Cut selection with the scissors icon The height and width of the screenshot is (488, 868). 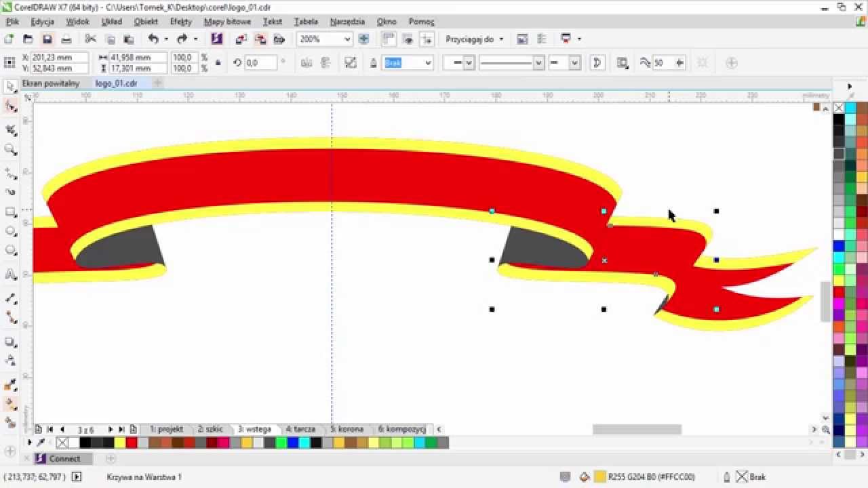pyautogui.click(x=90, y=39)
